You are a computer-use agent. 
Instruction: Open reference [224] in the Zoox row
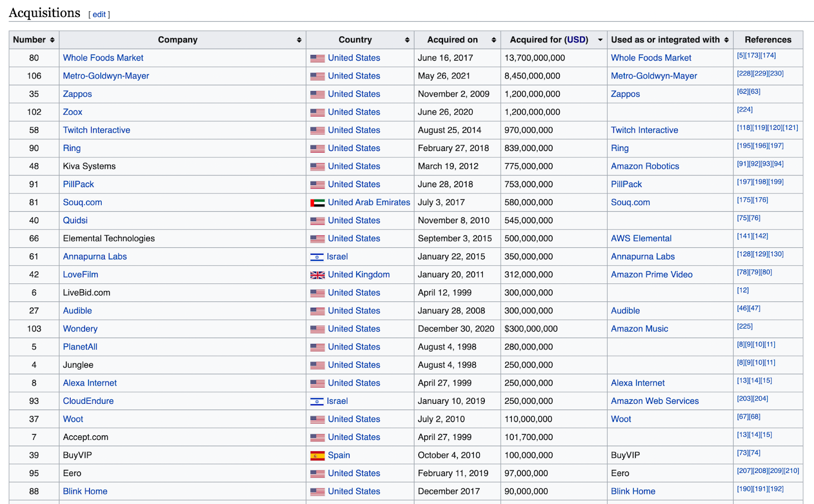(x=745, y=109)
